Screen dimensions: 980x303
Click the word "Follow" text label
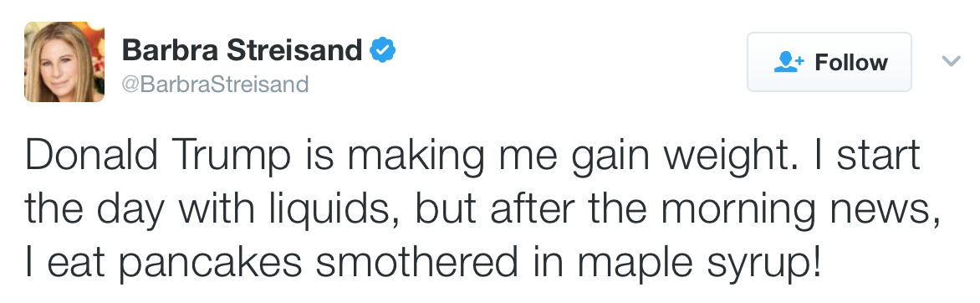pos(851,62)
